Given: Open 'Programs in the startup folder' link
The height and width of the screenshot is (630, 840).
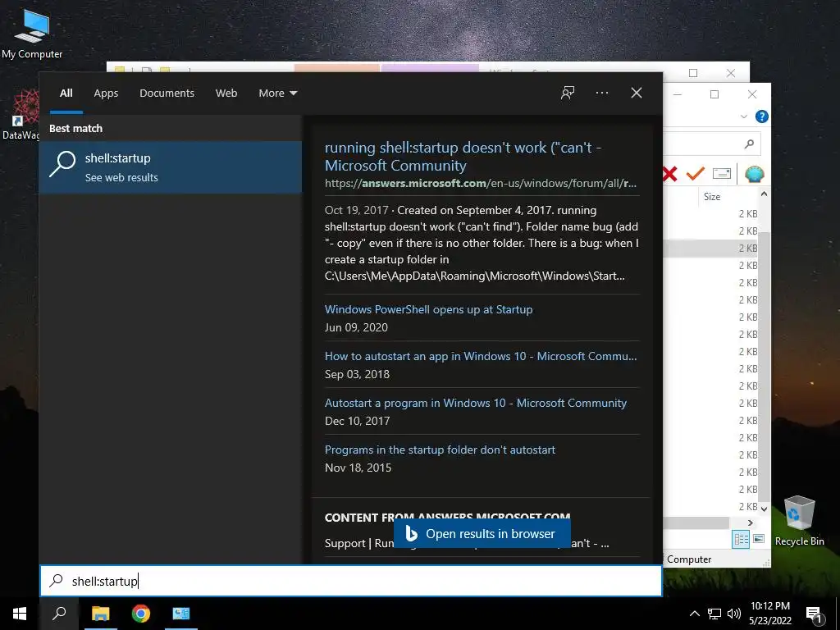Looking at the screenshot, I should 440,450.
